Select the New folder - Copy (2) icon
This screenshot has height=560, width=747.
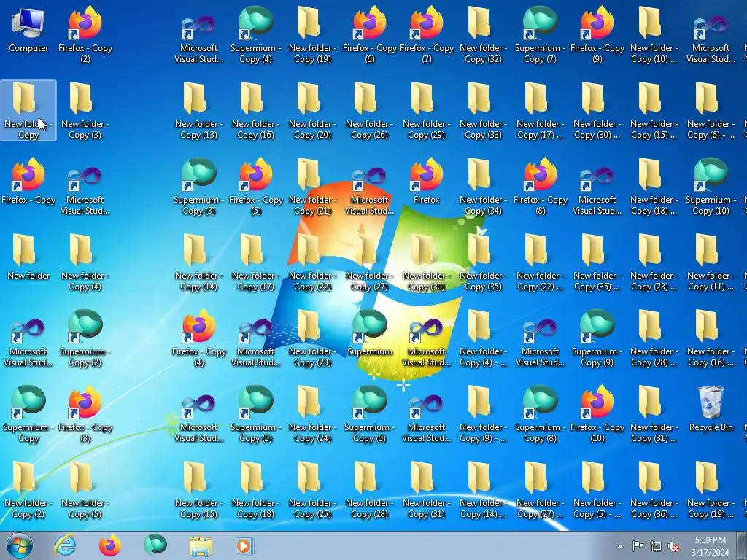pyautogui.click(x=28, y=489)
